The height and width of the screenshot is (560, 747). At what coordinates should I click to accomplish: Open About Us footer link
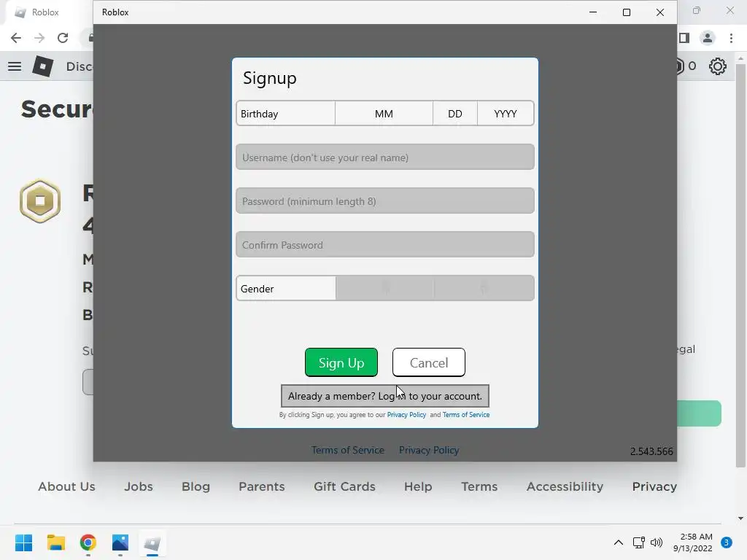point(66,486)
